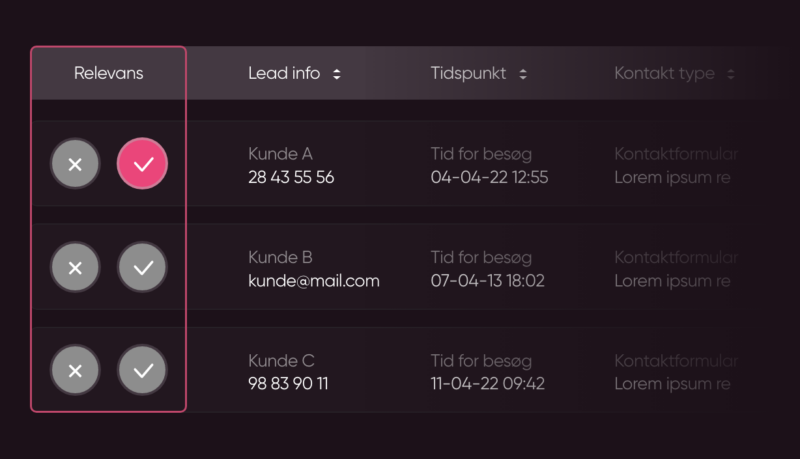The height and width of the screenshot is (459, 800).
Task: Reject Kunde B with the X button
Action: pyautogui.click(x=75, y=267)
